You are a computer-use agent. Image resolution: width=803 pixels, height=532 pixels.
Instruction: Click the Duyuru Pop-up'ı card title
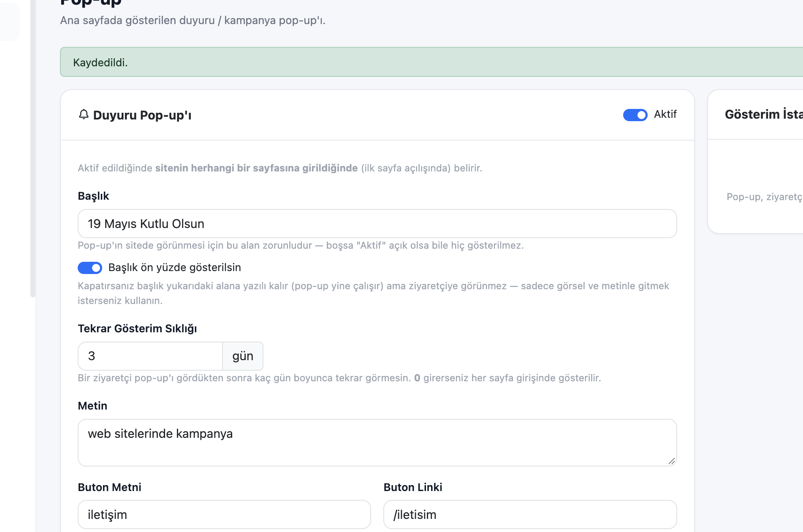[x=142, y=115]
